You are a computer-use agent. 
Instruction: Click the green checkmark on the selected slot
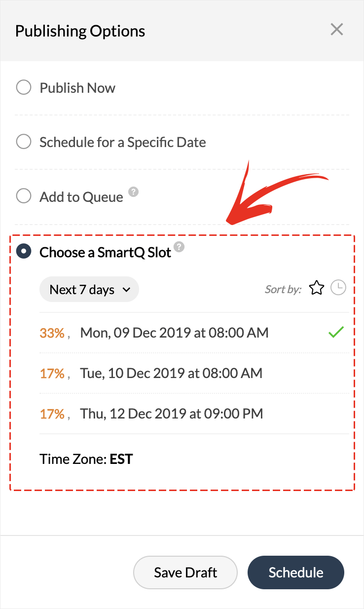tap(336, 333)
